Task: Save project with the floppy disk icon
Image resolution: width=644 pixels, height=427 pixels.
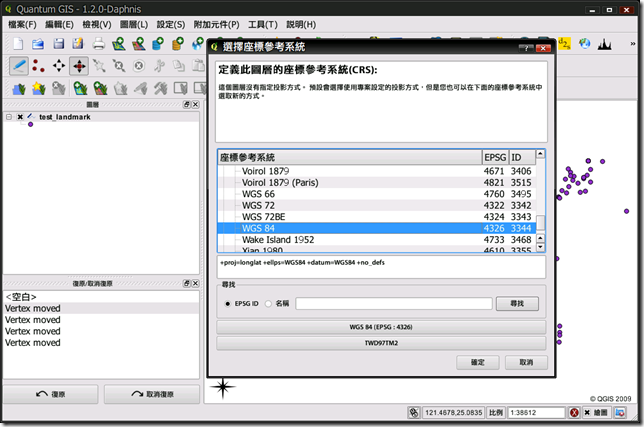Action: pos(59,44)
